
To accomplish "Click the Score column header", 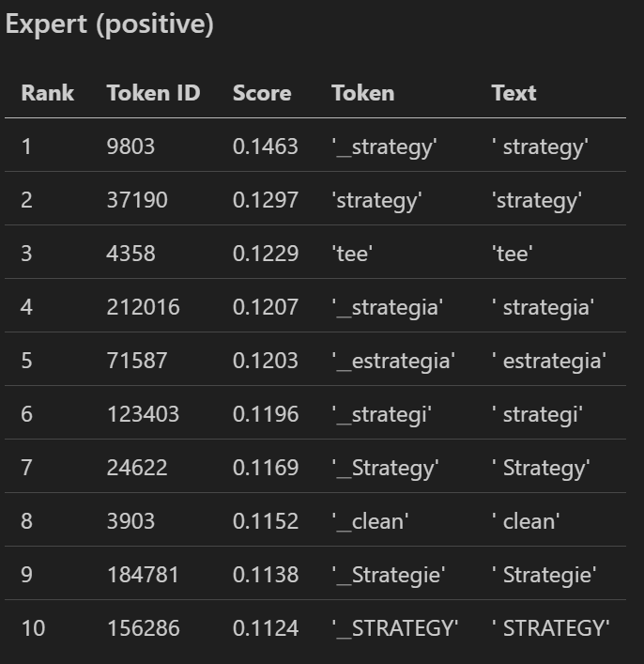I will coord(262,93).
